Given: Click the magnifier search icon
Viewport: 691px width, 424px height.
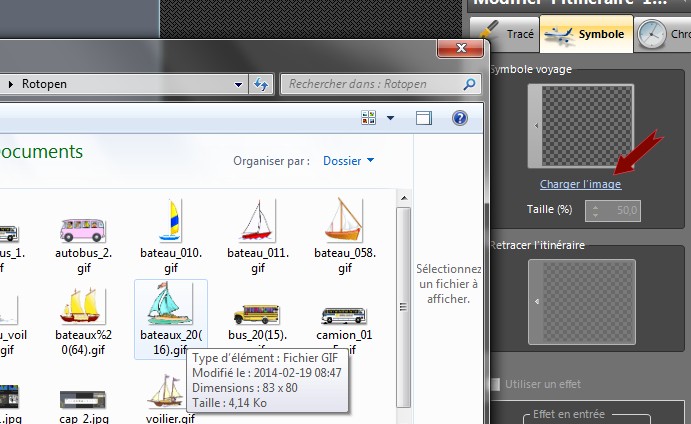Looking at the screenshot, I should tap(469, 84).
